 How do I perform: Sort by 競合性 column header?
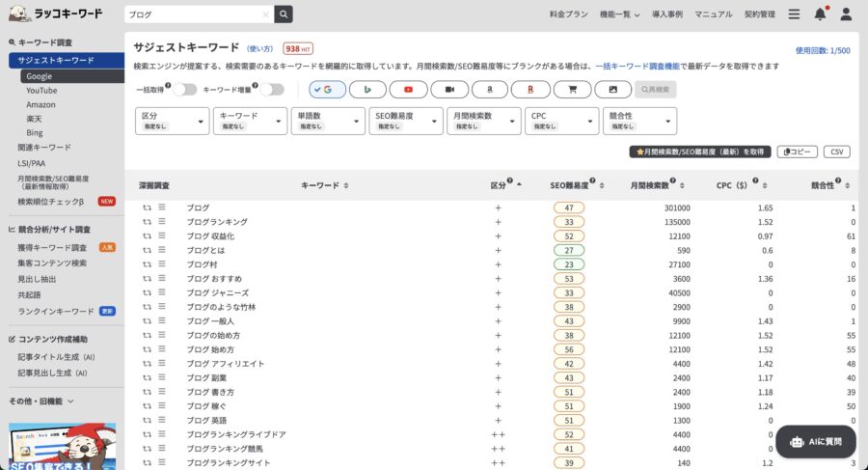coord(830,185)
